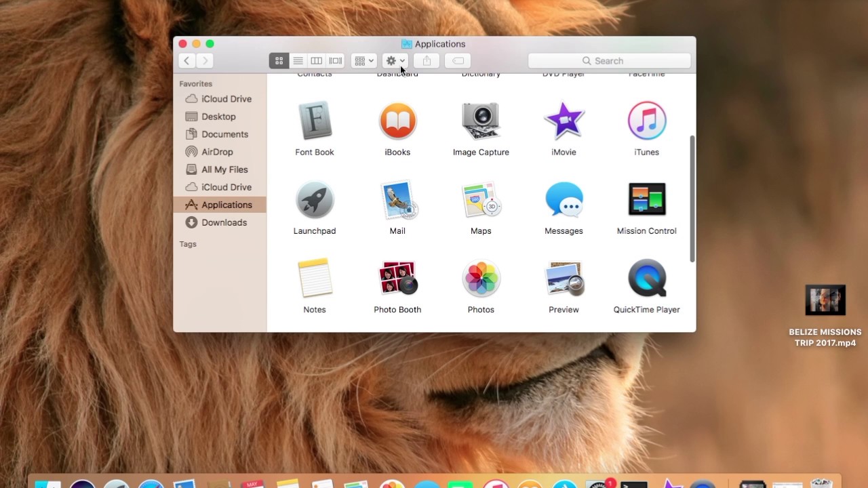Click the Tags header in sidebar
Screen dimensions: 868x488
coord(188,244)
